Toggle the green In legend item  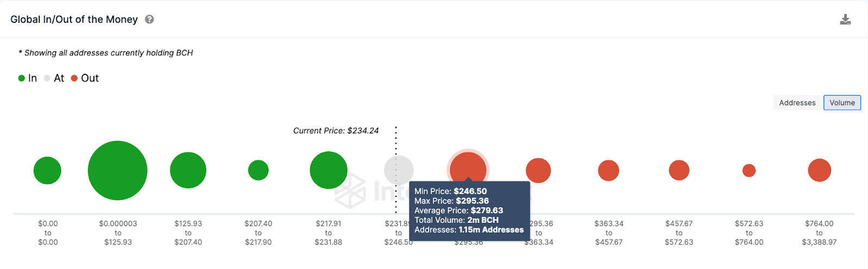(28, 78)
